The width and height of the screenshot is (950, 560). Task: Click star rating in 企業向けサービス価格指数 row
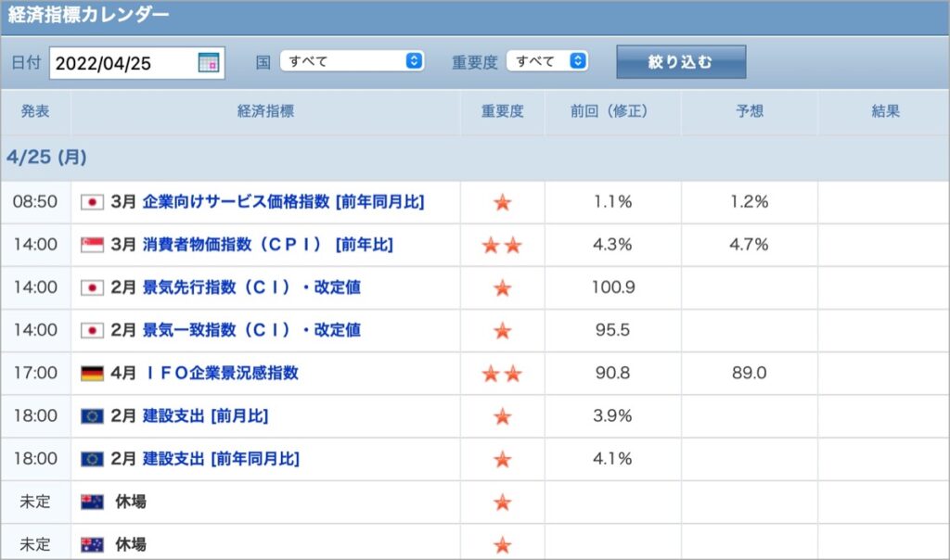(502, 202)
